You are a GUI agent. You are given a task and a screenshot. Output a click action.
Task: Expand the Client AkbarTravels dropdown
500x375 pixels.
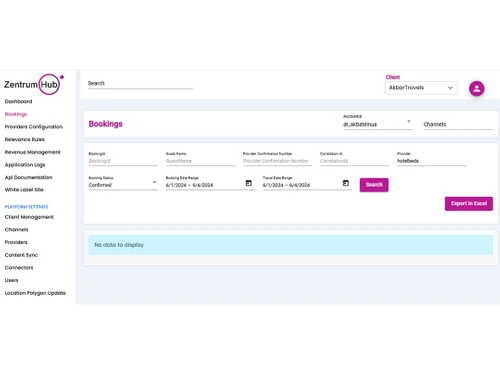421,88
